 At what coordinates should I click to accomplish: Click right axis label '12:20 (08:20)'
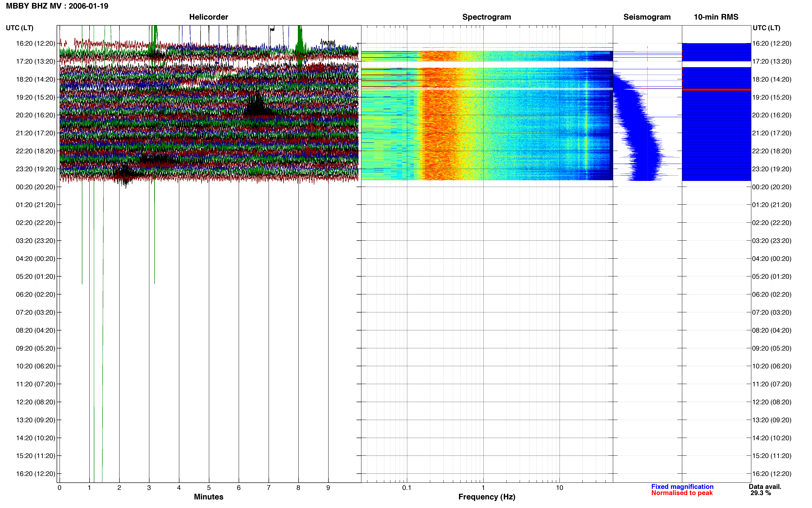772,402
